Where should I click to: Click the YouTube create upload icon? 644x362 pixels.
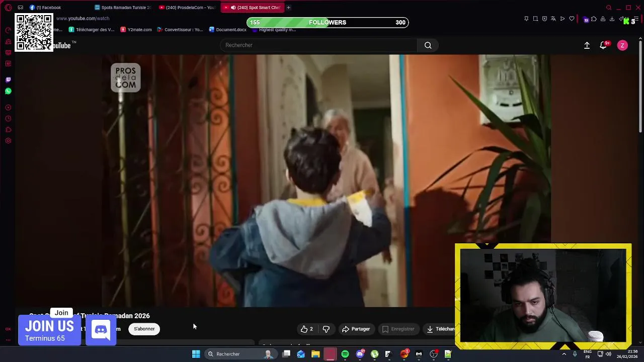587,45
